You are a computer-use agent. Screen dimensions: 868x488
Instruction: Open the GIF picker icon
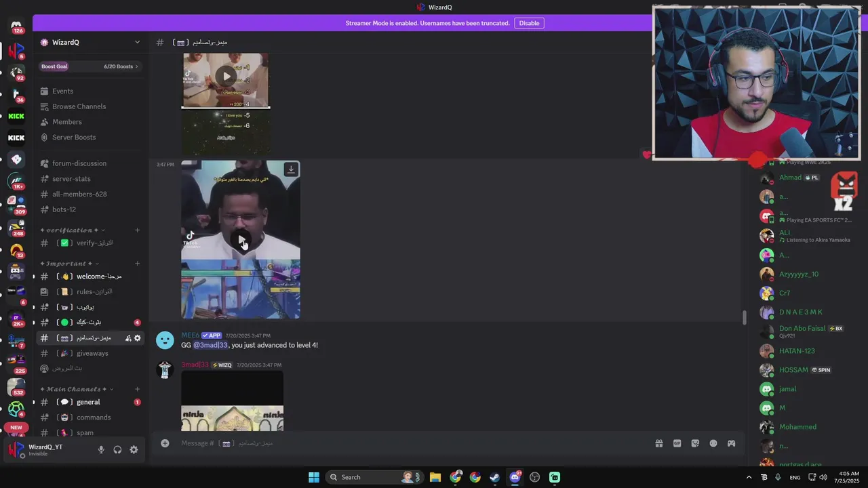[x=677, y=443]
